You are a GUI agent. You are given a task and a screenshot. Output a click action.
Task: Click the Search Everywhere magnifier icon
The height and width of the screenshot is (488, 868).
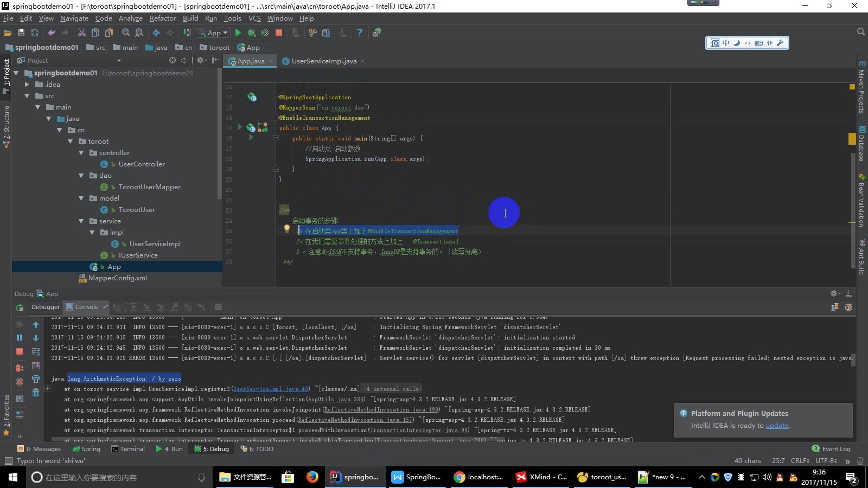(x=860, y=33)
